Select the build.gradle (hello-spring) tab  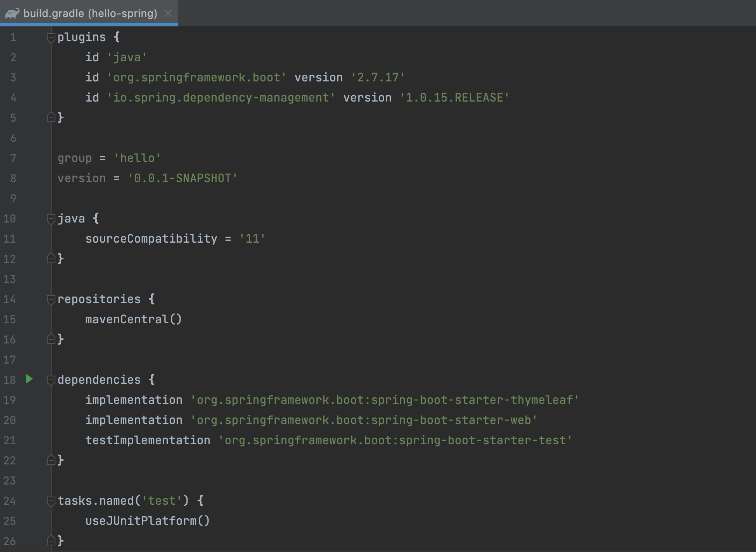coord(90,14)
